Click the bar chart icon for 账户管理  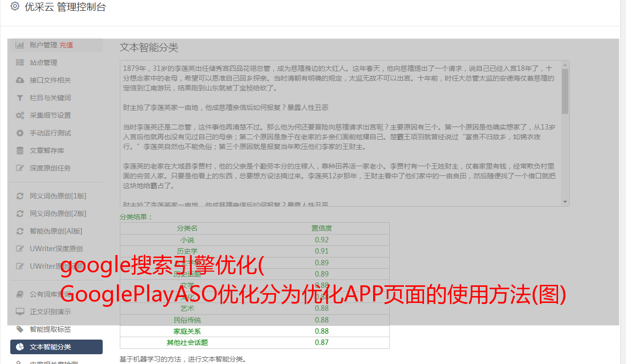20,45
